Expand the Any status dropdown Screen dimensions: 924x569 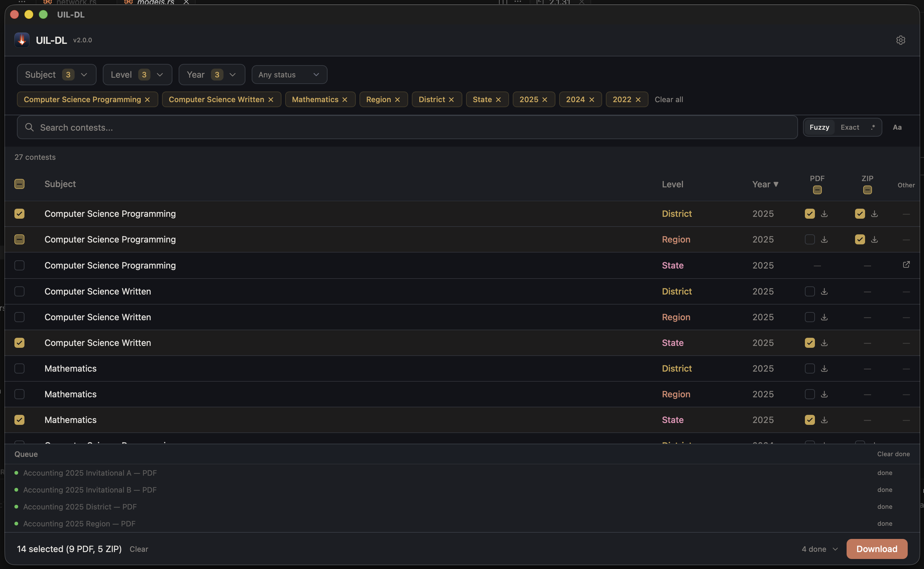click(289, 75)
